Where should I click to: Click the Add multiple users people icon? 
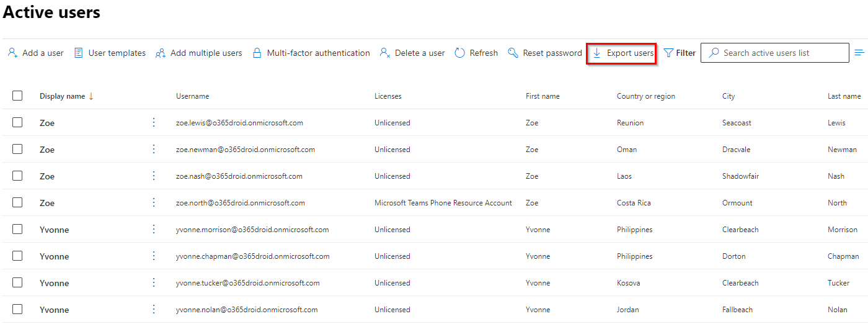coord(161,53)
